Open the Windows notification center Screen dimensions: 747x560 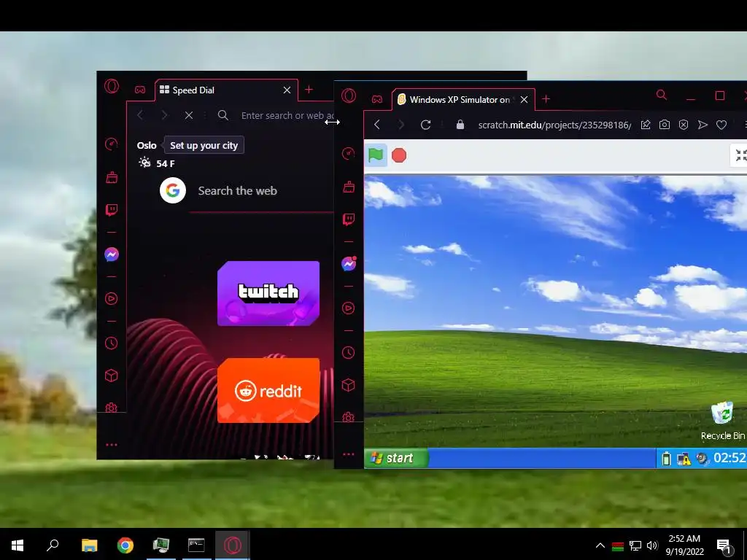(724, 545)
